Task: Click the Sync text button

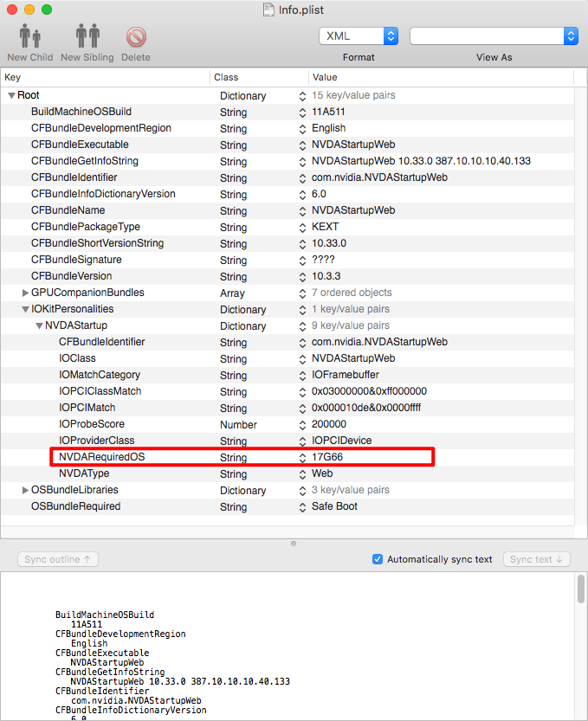Action: click(536, 559)
